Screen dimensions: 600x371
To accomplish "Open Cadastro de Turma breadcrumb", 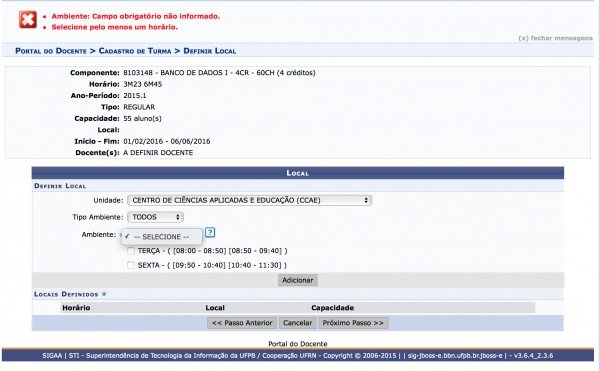I will point(135,51).
